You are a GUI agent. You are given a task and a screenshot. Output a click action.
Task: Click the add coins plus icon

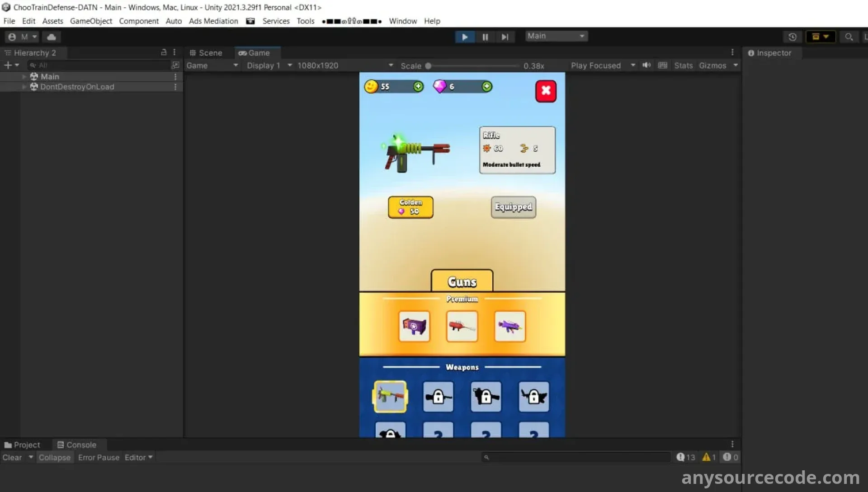click(418, 86)
